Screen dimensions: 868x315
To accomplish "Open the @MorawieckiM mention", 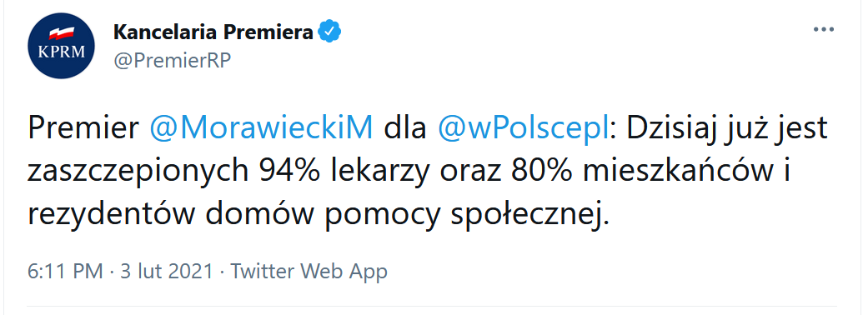I will 262,128.
